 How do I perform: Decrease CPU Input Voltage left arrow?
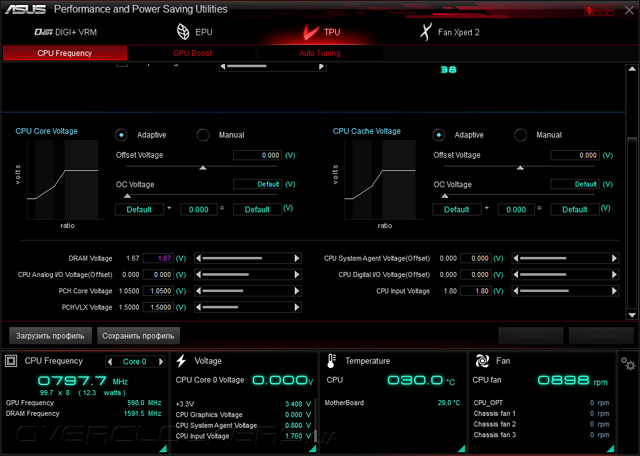516,291
